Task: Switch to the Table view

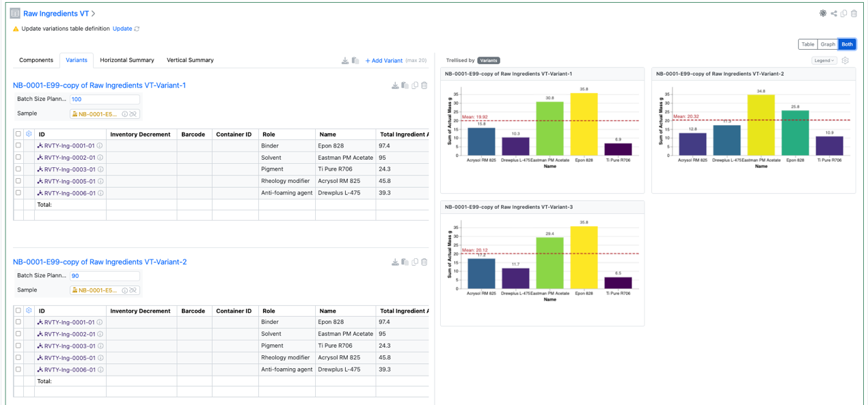Action: (808, 44)
